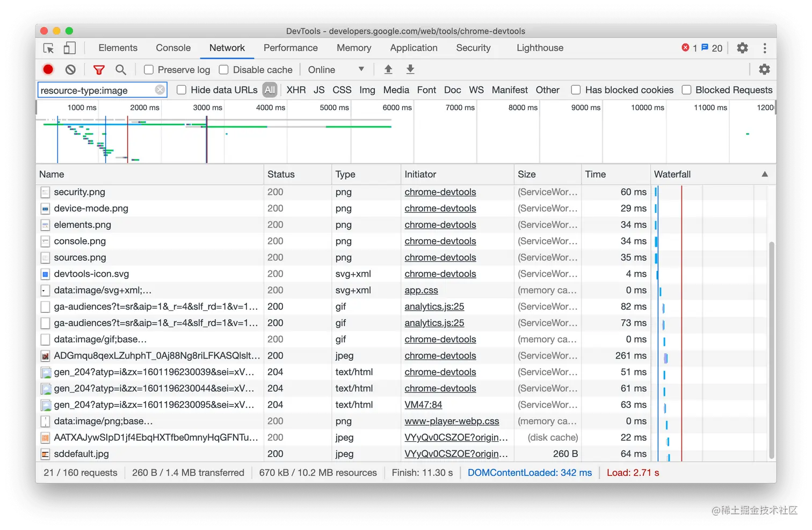
Task: Open the network search panel
Action: 121,69
